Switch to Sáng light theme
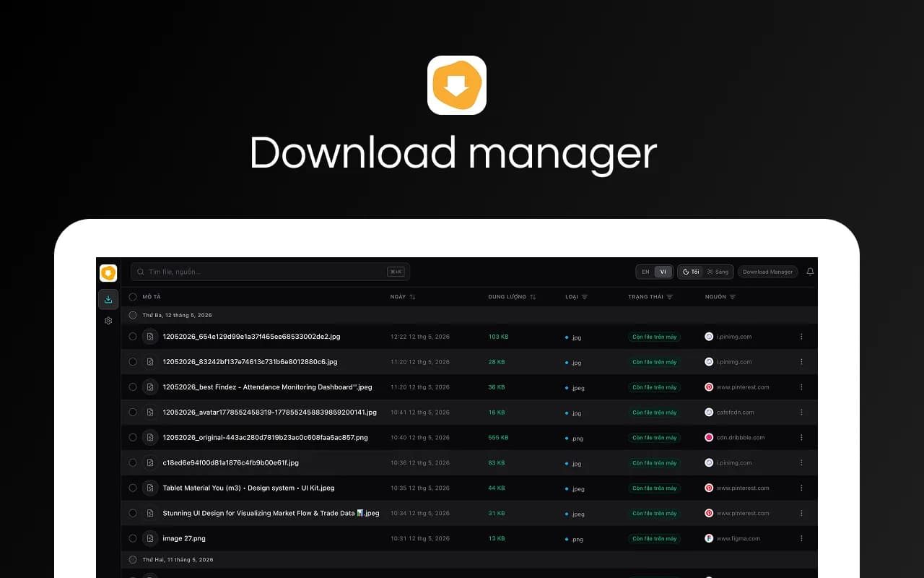This screenshot has height=578, width=924. pyautogui.click(x=718, y=272)
